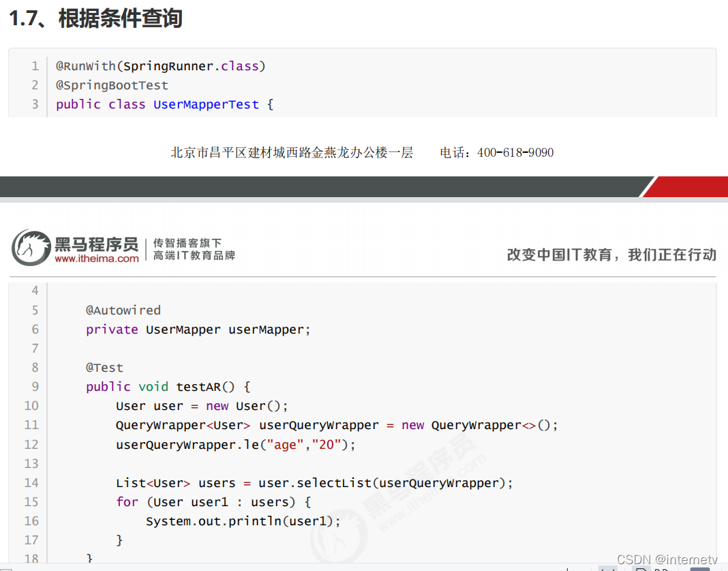Screen dimensions: 728x571
Task: Click line number 9 in the gutter
Action: (x=35, y=387)
